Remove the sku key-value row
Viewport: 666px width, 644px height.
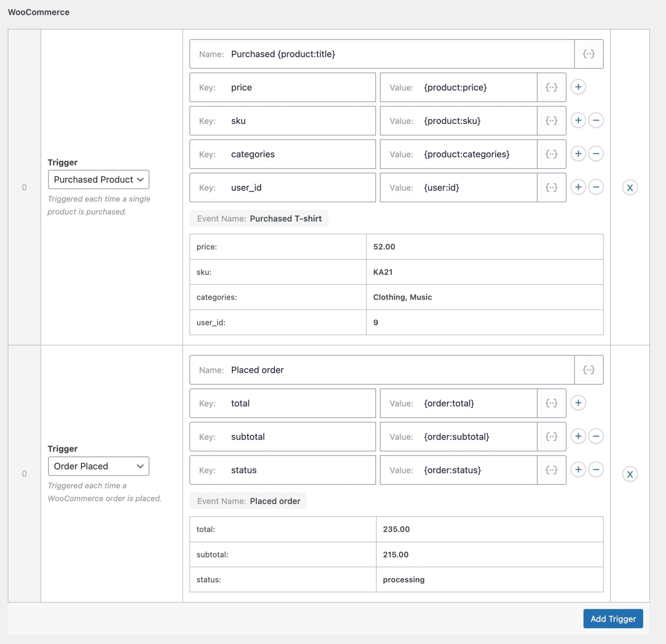tap(596, 120)
